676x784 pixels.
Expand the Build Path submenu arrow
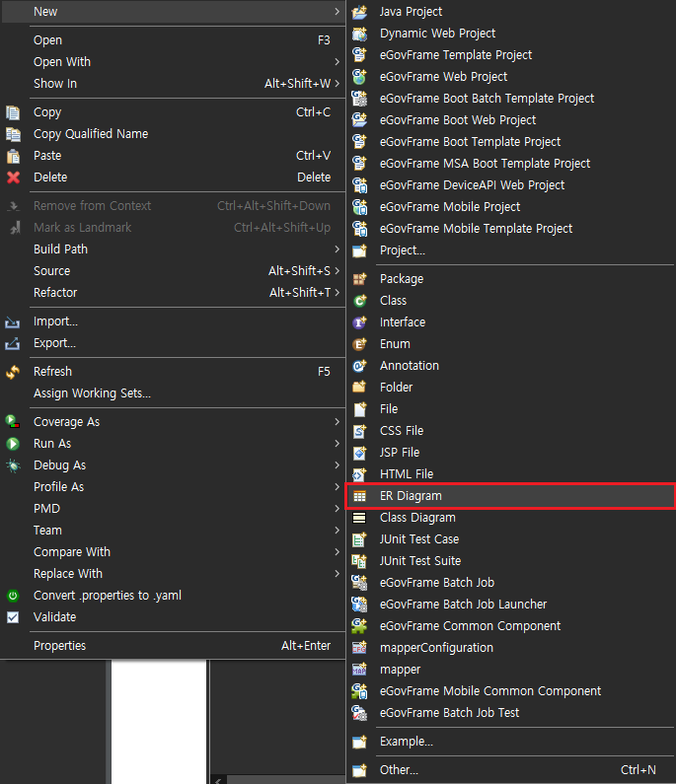pos(337,249)
